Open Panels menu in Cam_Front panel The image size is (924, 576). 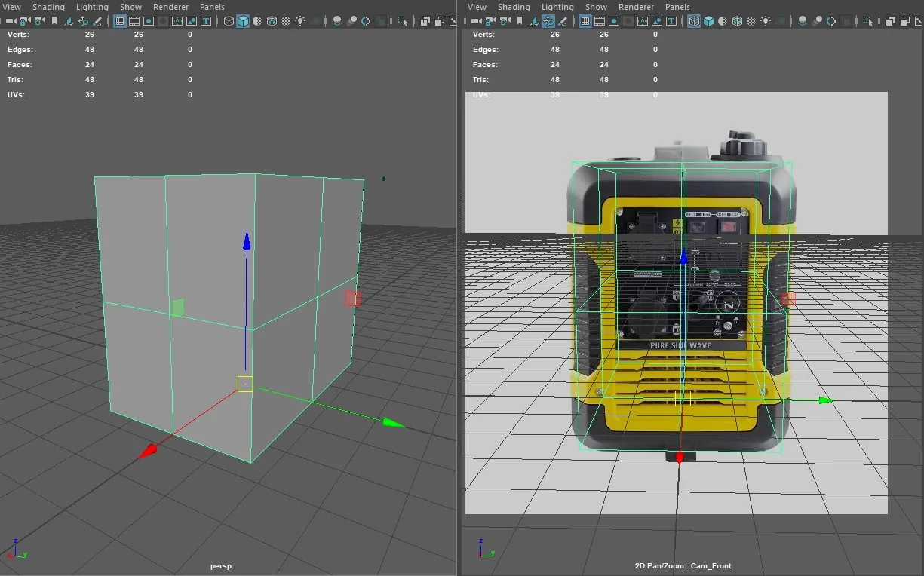click(677, 7)
